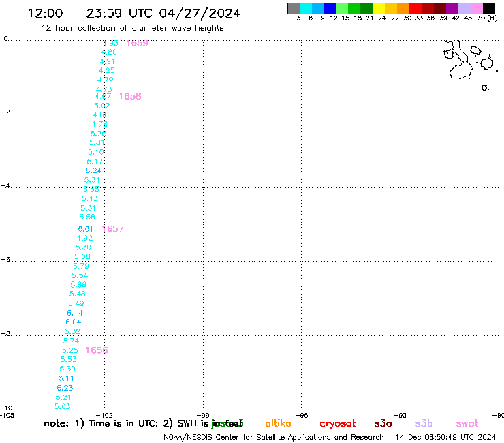Click the wave height value 5.39

click(x=67, y=369)
